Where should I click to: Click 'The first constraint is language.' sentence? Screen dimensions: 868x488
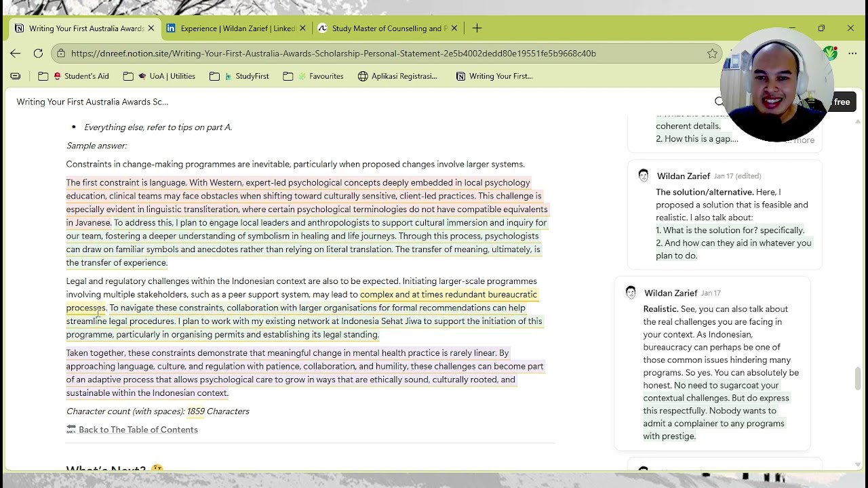coord(126,182)
